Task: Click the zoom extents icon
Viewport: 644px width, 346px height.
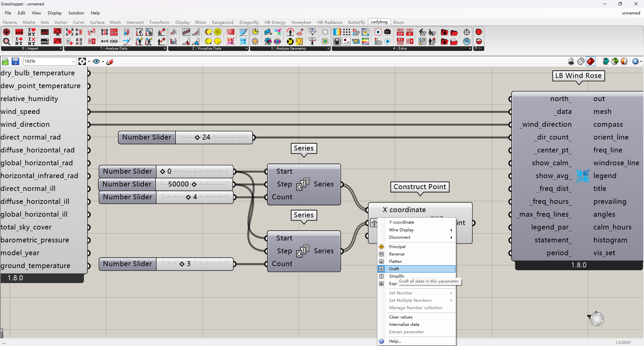Action: 82,61
